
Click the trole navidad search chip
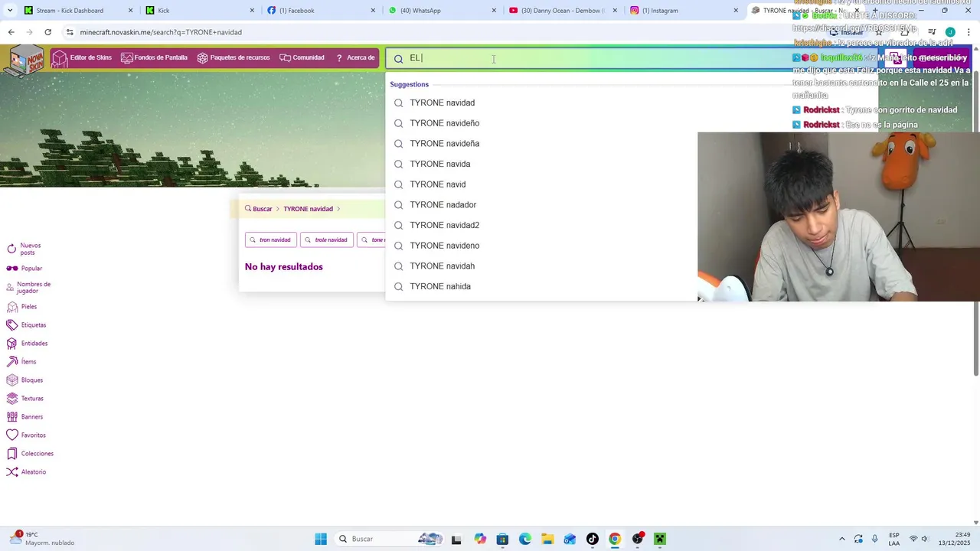coord(327,240)
